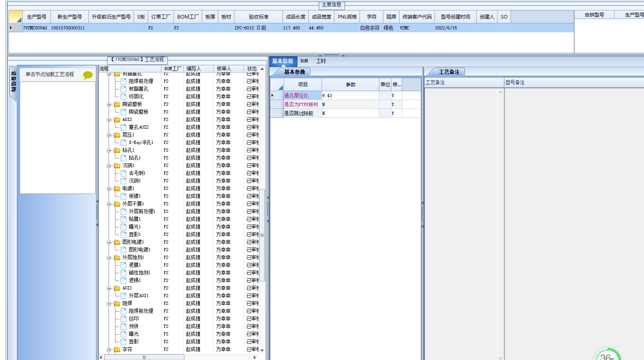The width and height of the screenshot is (644, 360).
Task: Click the 9.43 parameter value cell
Action: click(350, 96)
